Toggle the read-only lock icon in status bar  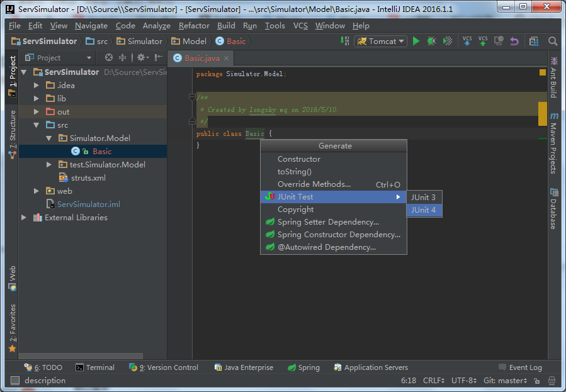click(x=537, y=381)
